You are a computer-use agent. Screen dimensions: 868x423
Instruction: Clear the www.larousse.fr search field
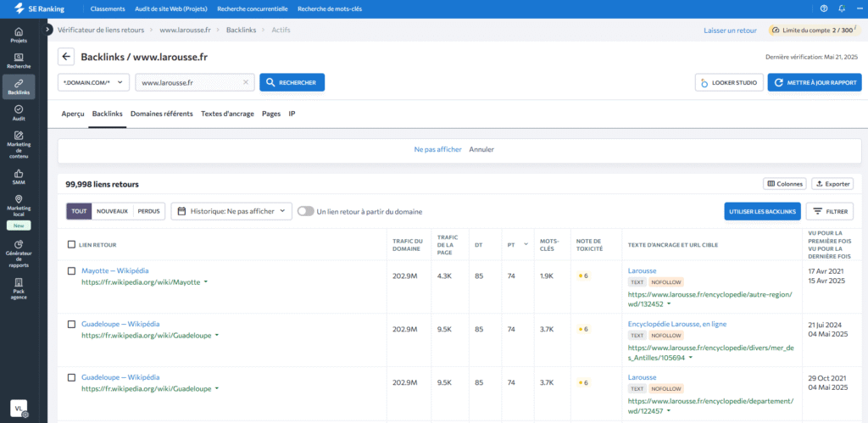(246, 82)
